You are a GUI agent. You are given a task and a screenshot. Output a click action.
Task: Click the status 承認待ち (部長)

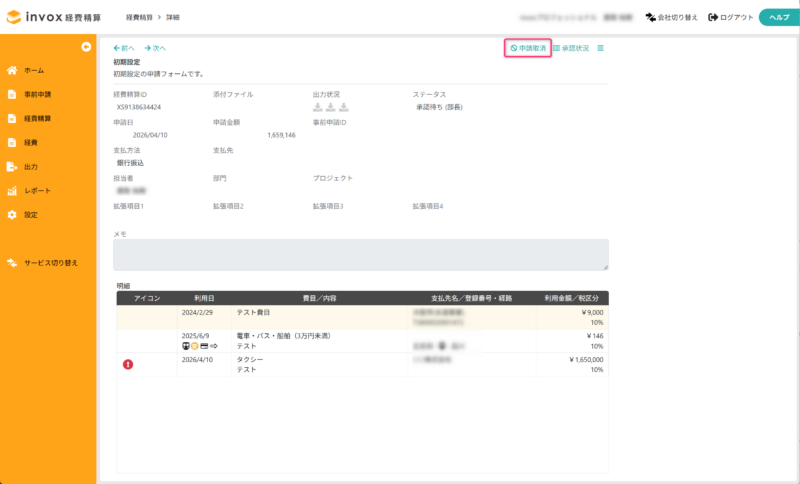439,107
